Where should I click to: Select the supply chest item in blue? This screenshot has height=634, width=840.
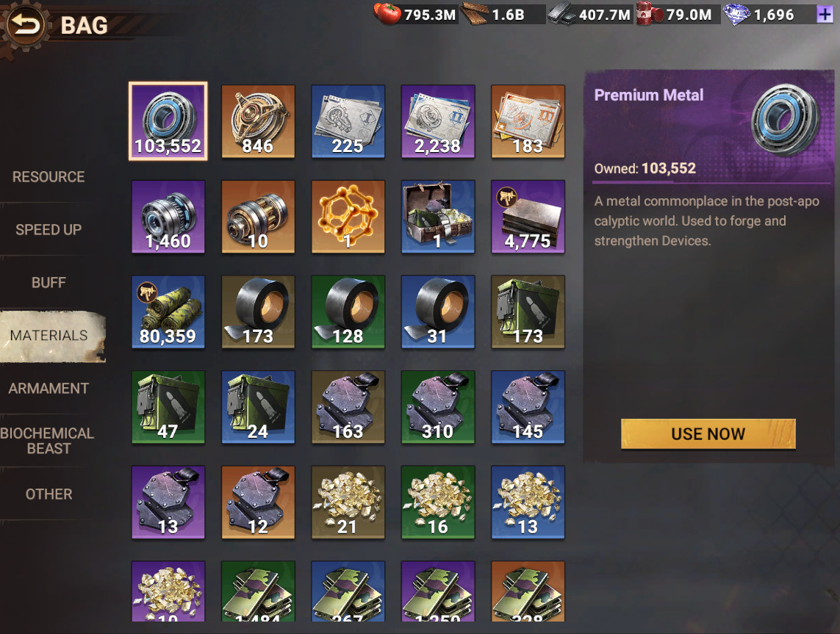pos(438,216)
